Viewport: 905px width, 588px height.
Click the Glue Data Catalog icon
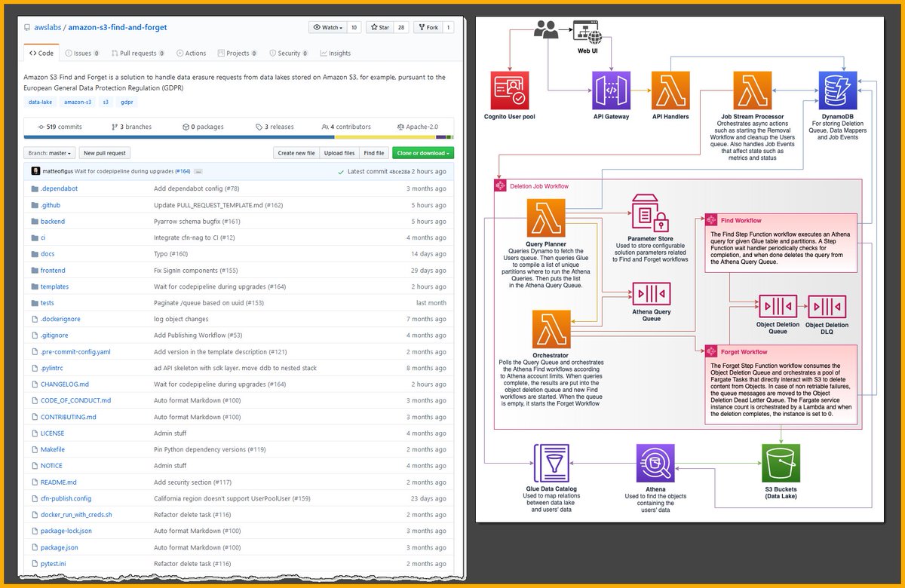coord(552,462)
